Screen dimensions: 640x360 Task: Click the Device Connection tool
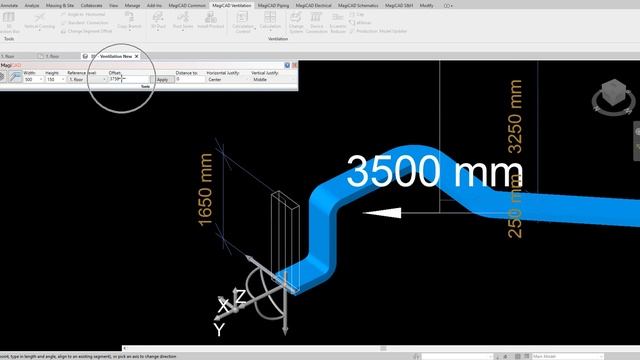click(x=316, y=22)
